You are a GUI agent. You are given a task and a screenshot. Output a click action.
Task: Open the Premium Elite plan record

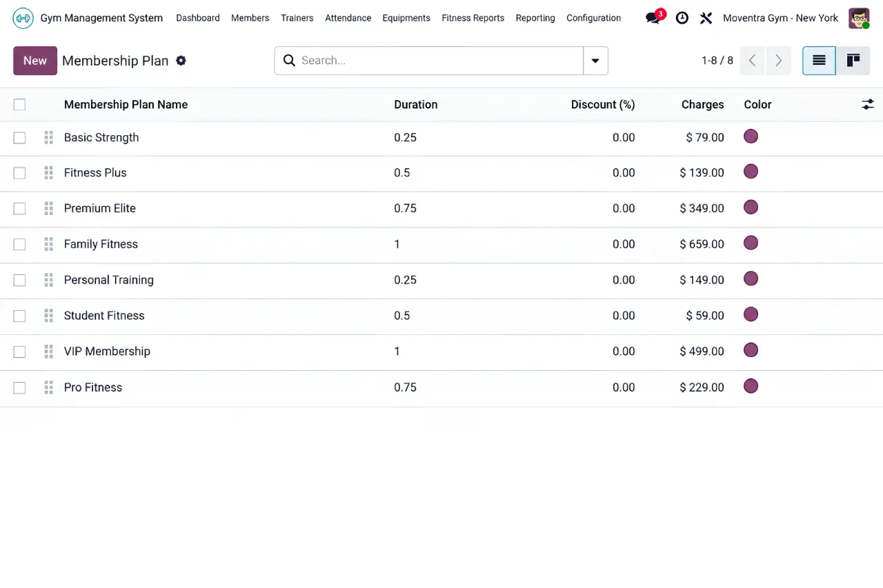tap(100, 208)
